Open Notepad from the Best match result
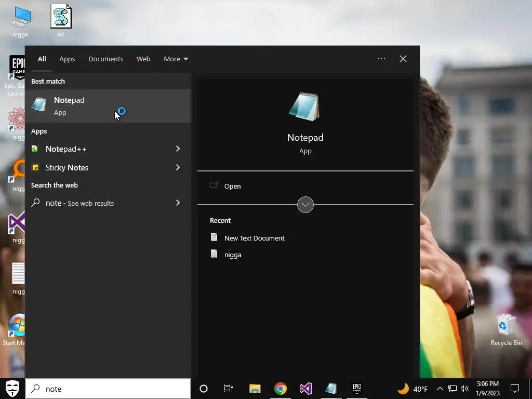The image size is (532, 399). [x=108, y=106]
